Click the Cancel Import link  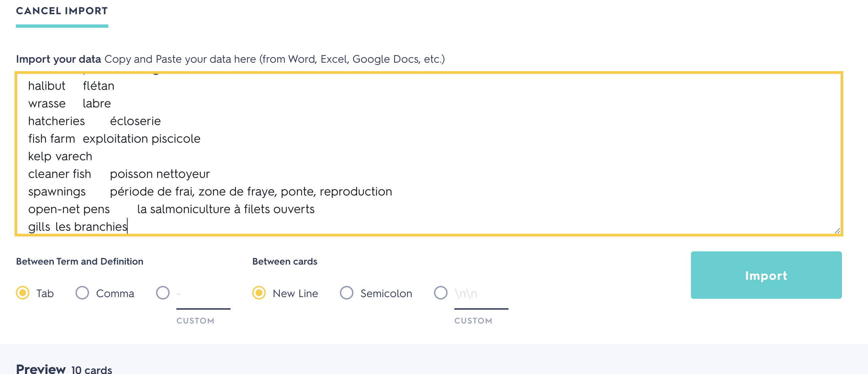pyautogui.click(x=62, y=11)
